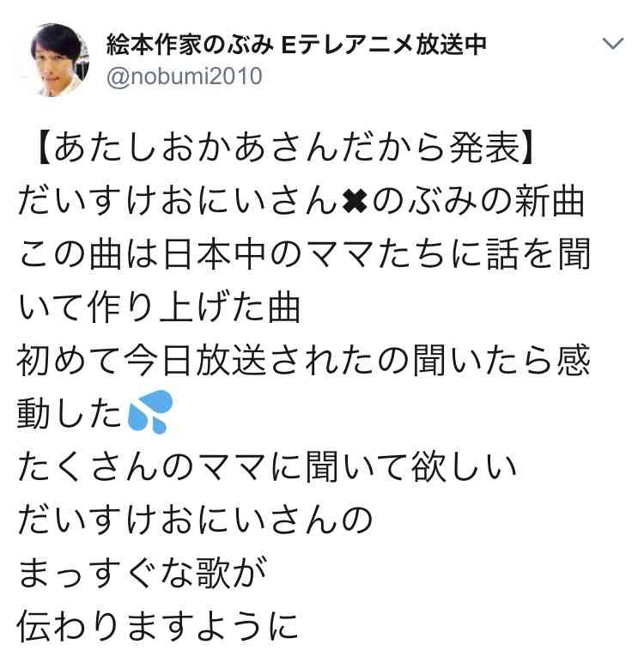
Task: Click the opening 【 bracket of the headline
Action: [x=43, y=148]
